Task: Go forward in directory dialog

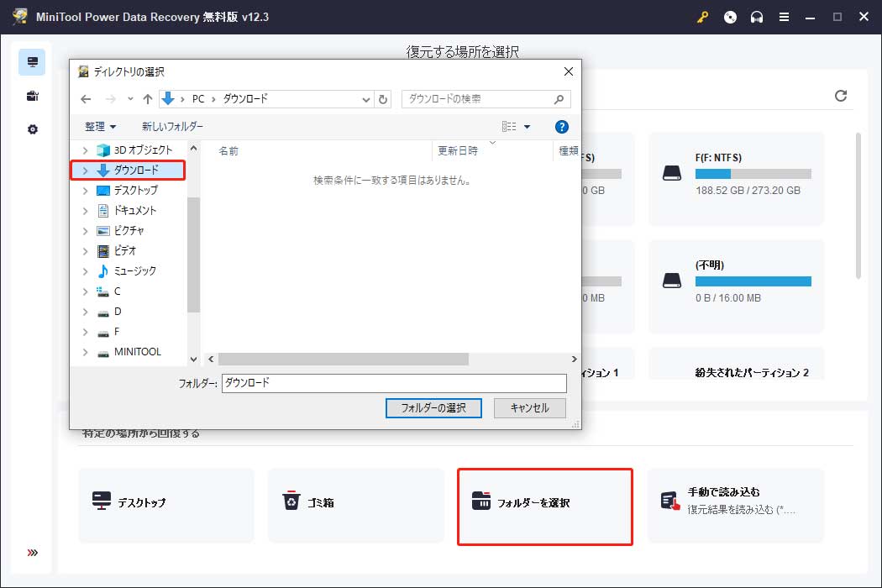Action: tap(110, 99)
